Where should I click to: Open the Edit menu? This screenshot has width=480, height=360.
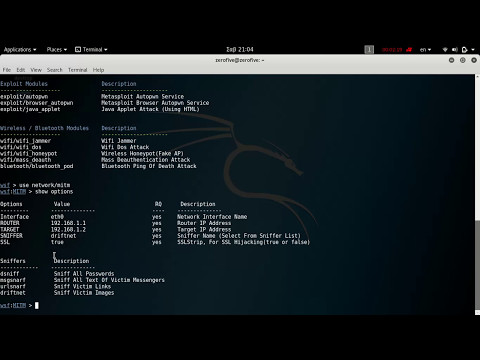click(21, 70)
